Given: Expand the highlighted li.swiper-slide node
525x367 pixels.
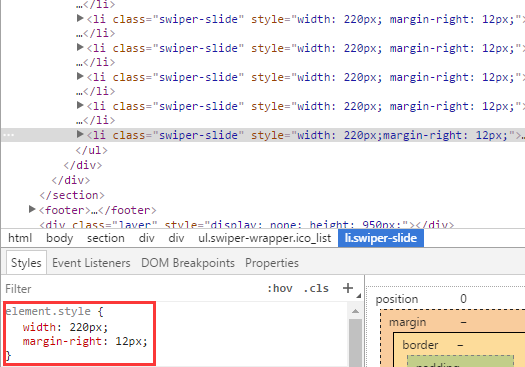Looking at the screenshot, I should pos(80,135).
